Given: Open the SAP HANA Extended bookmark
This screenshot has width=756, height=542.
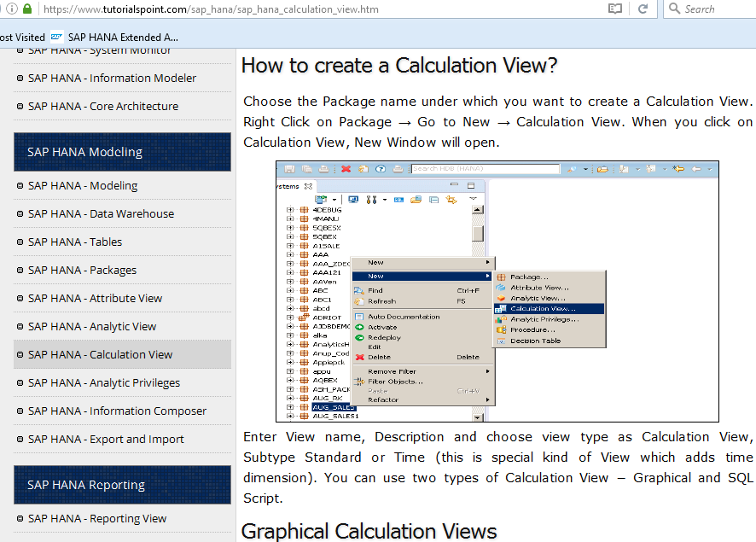Looking at the screenshot, I should pyautogui.click(x=114, y=37).
